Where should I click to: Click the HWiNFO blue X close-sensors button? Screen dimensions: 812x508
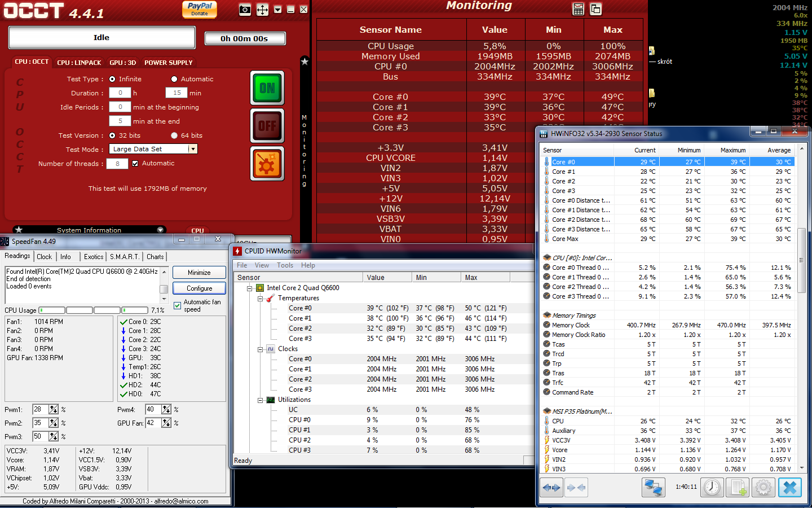tap(790, 488)
